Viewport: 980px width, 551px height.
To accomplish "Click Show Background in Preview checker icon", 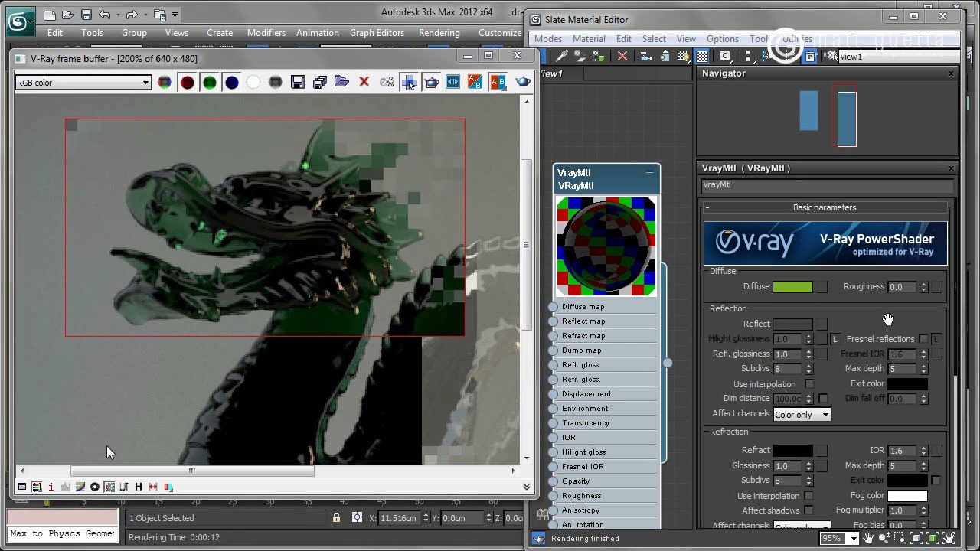I will point(702,56).
